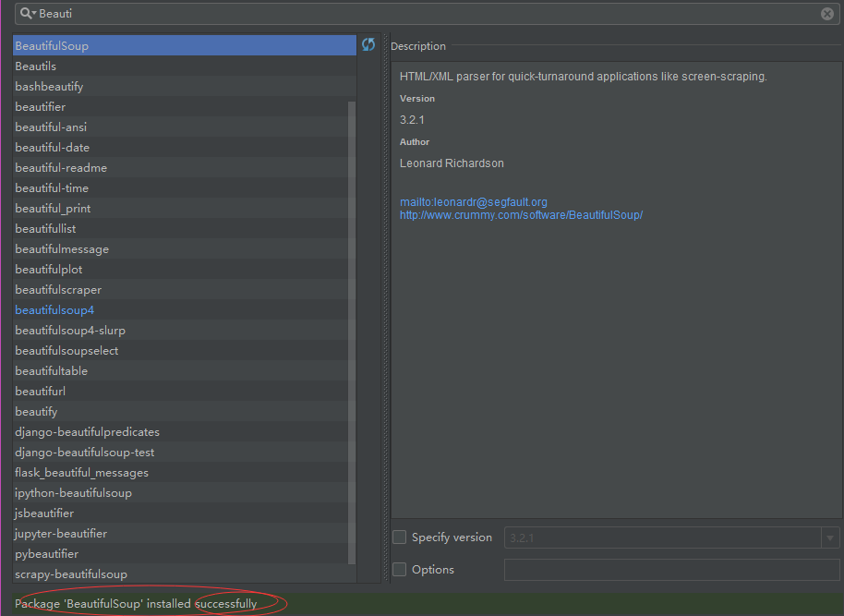
Task: Click the 3.2.1 version value in Description
Action: [412, 120]
